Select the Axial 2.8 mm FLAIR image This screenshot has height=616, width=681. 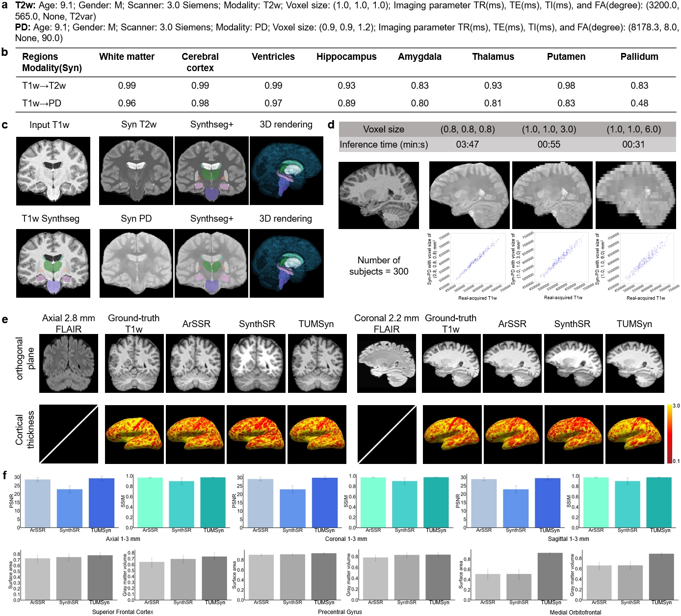click(x=69, y=363)
